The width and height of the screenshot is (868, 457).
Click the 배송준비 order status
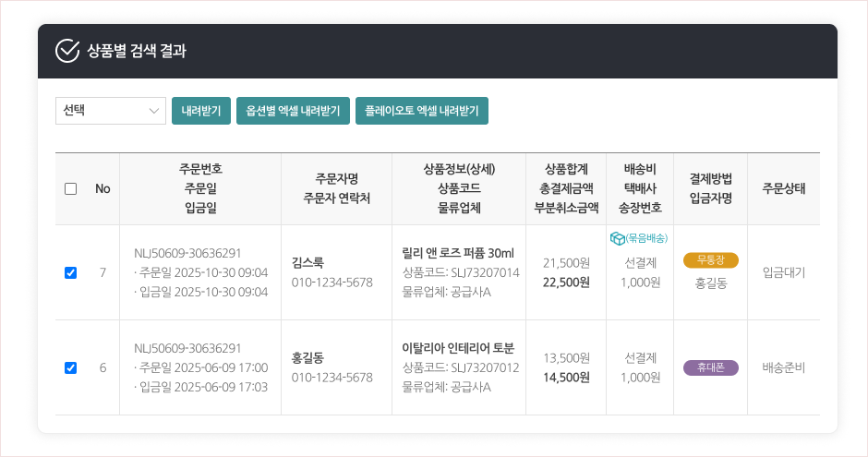click(x=784, y=367)
